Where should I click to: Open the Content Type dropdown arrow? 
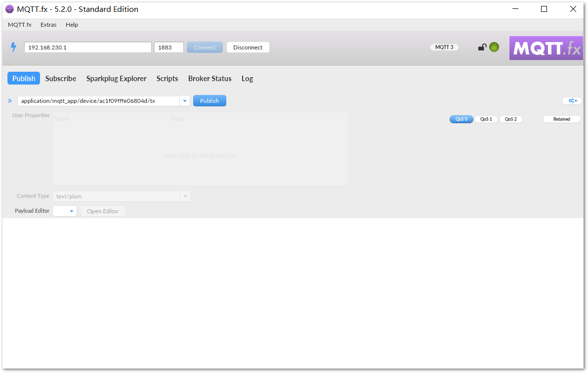coord(185,196)
